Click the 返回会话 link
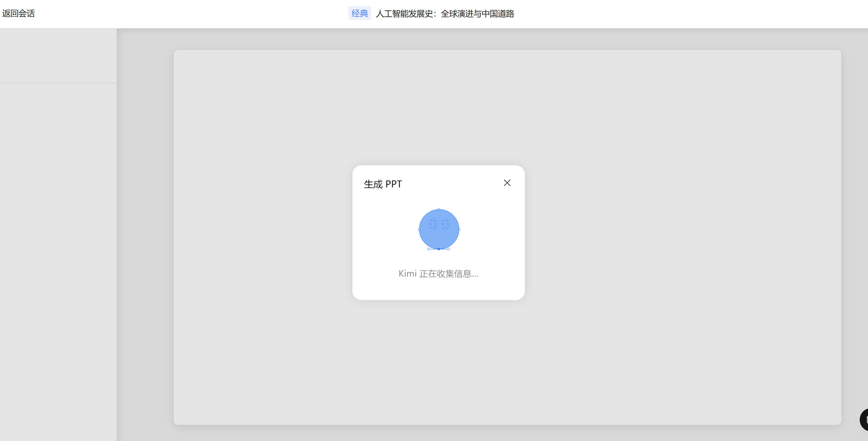868x441 pixels. click(18, 14)
